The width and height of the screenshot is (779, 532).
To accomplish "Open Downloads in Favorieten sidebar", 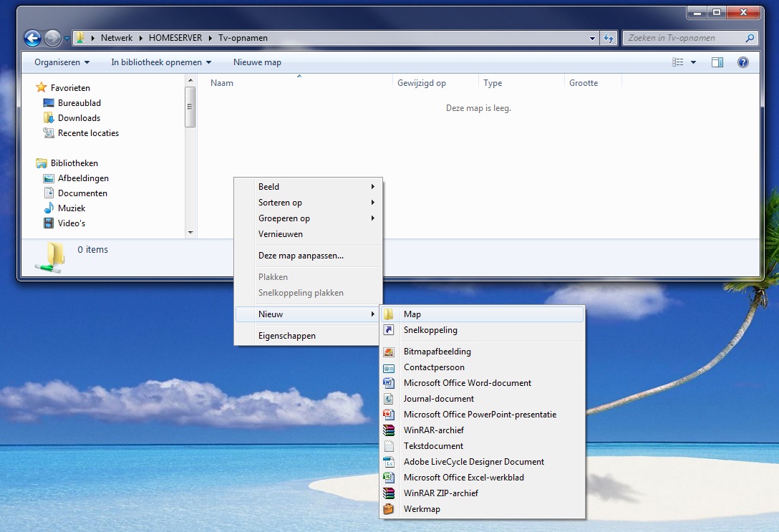I will point(79,118).
